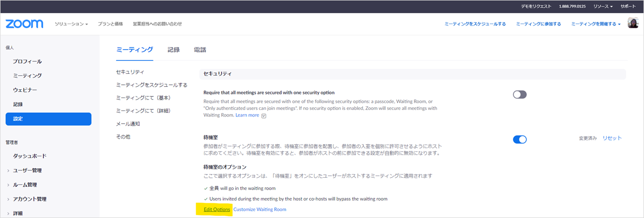Jump to ミーティングをスケジュールする section in settings list

click(152, 85)
